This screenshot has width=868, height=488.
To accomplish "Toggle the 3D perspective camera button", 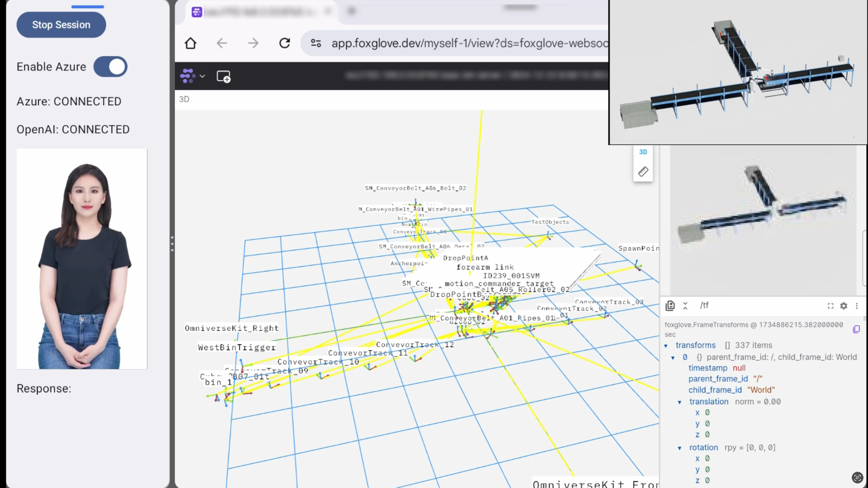I will tap(643, 152).
